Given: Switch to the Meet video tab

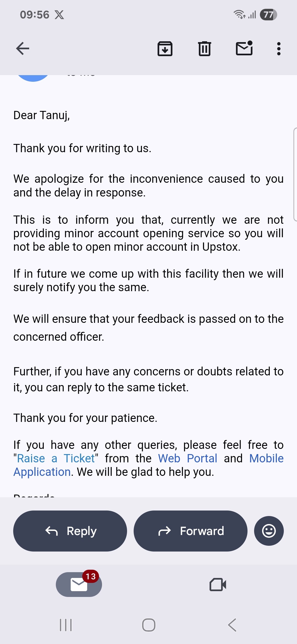Looking at the screenshot, I should click(x=218, y=584).
